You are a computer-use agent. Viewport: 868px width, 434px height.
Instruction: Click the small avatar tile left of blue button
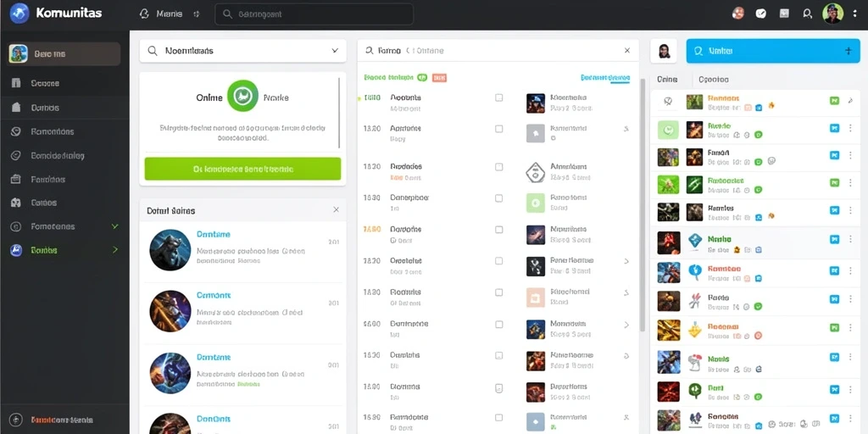click(664, 51)
